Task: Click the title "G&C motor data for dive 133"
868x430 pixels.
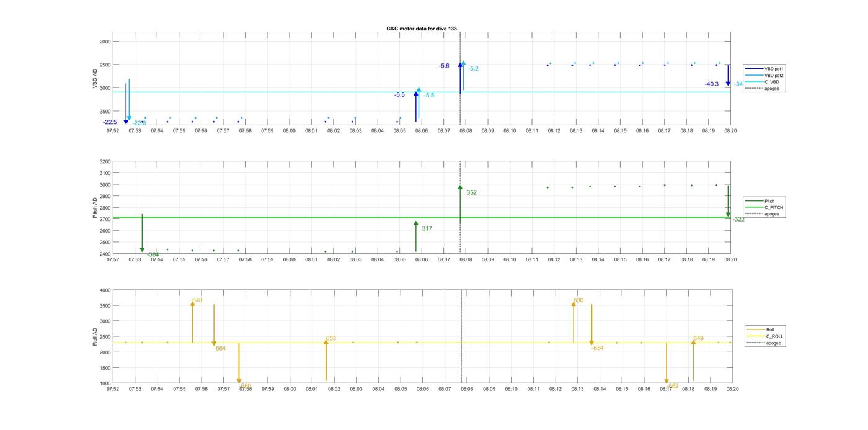Action: [x=422, y=29]
